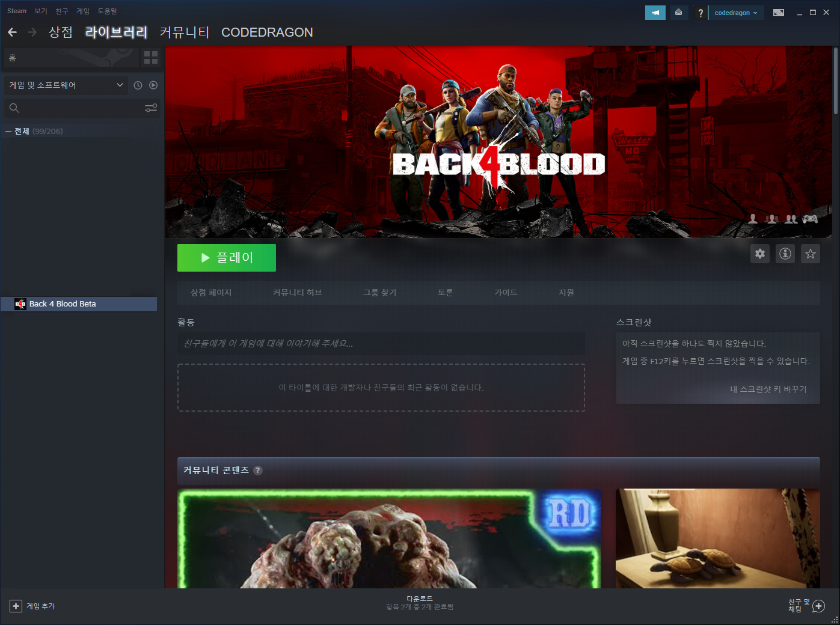Open the mutant creature community thumbnail

click(389, 538)
